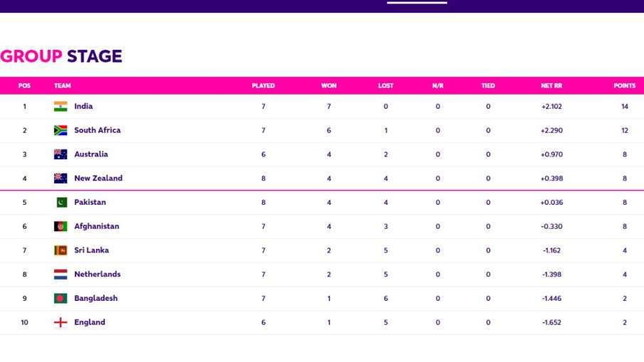This screenshot has height=362, width=644.
Task: Click the Australia flag icon
Action: pos(60,154)
